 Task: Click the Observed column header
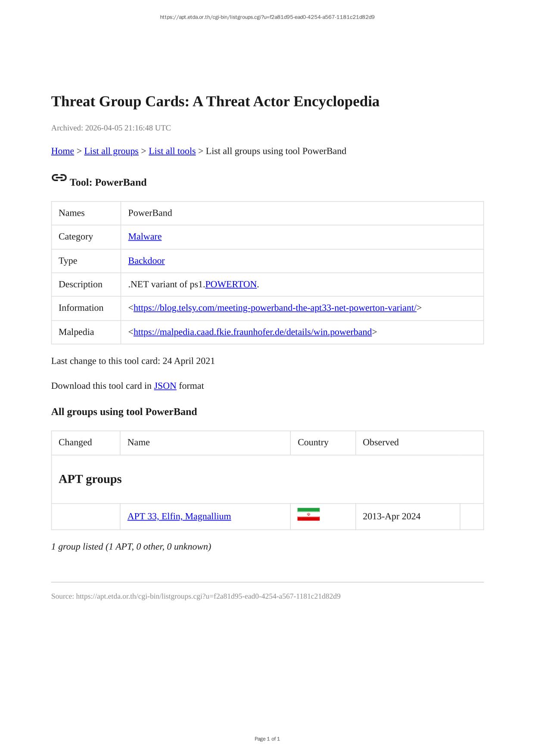[380, 443]
